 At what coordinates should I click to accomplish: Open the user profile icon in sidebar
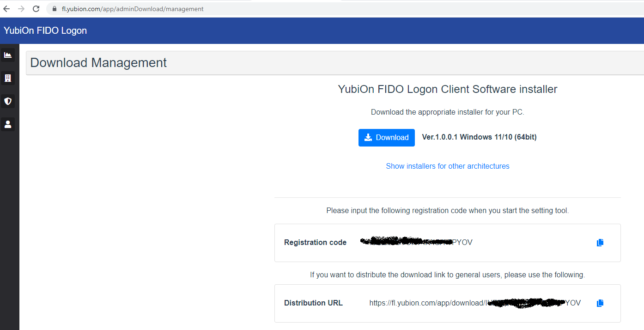[x=8, y=124]
